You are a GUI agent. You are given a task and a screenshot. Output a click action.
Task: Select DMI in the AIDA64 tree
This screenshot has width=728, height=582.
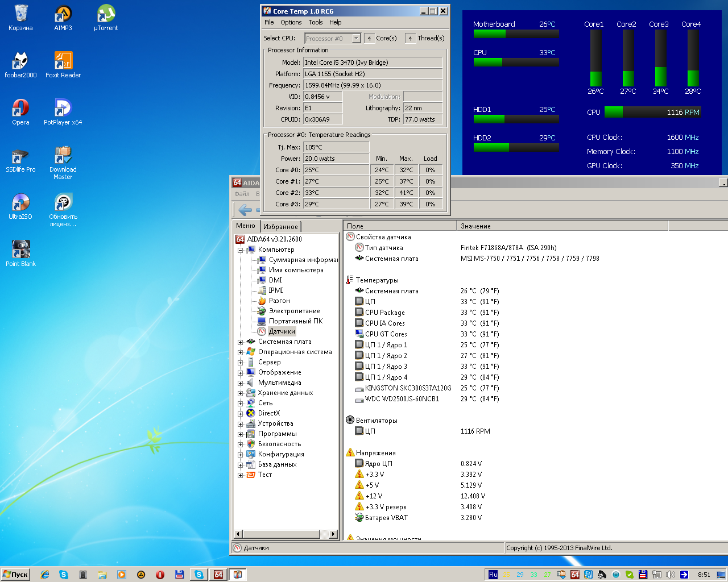tap(275, 280)
